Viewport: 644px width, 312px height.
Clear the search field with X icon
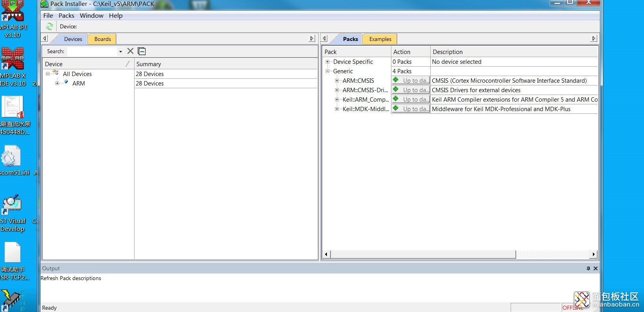click(130, 51)
